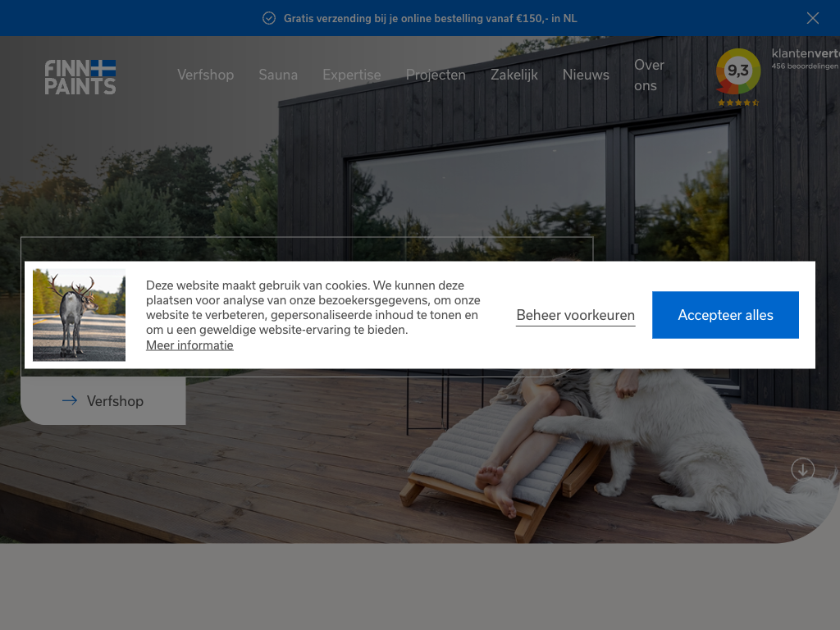Follow the Meer informatie link
This screenshot has width=840, height=630.
click(x=189, y=345)
